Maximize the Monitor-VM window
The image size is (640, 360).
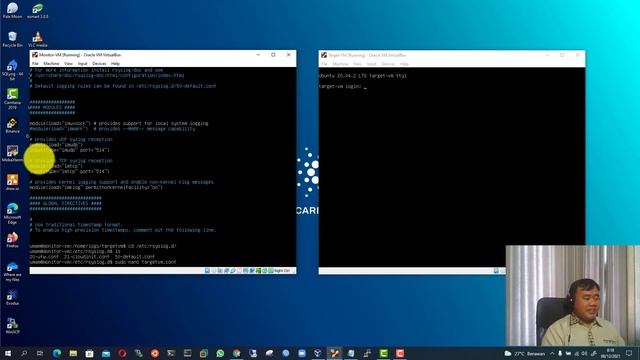pos(273,55)
